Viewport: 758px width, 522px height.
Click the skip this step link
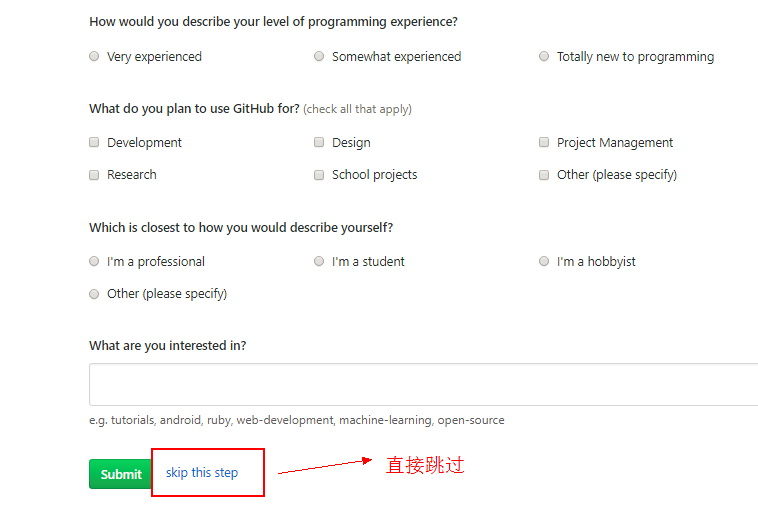pyautogui.click(x=202, y=473)
